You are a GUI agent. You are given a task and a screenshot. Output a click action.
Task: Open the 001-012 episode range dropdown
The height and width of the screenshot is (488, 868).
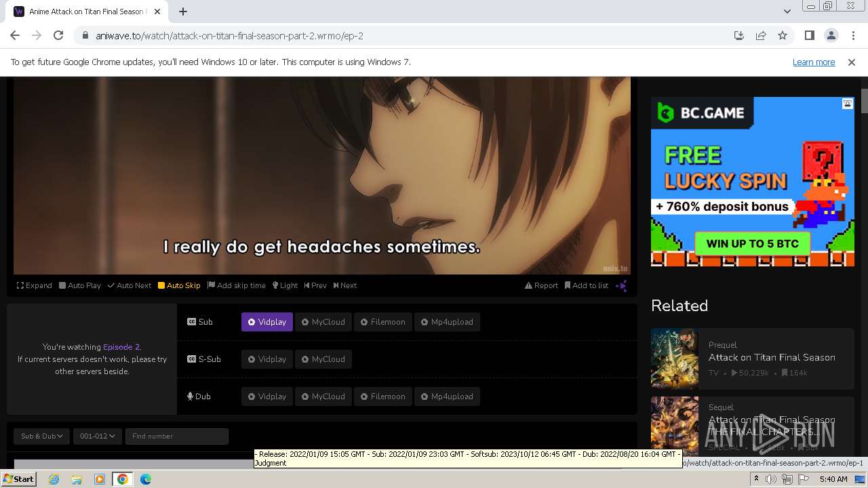pos(98,436)
